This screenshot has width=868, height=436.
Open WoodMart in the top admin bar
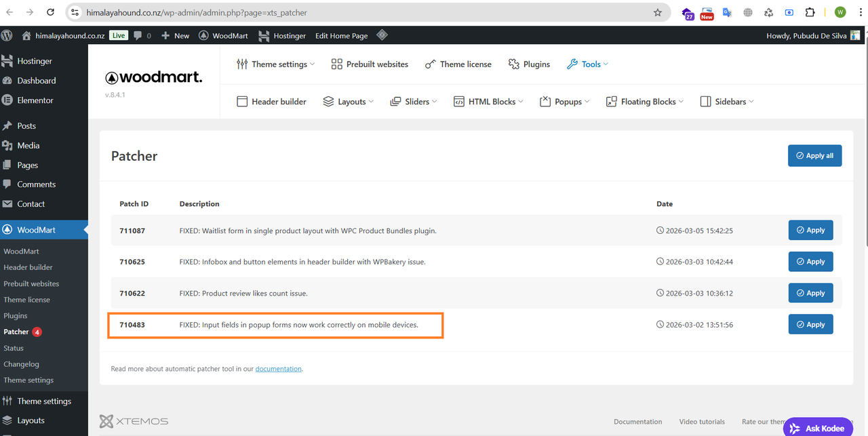click(223, 35)
